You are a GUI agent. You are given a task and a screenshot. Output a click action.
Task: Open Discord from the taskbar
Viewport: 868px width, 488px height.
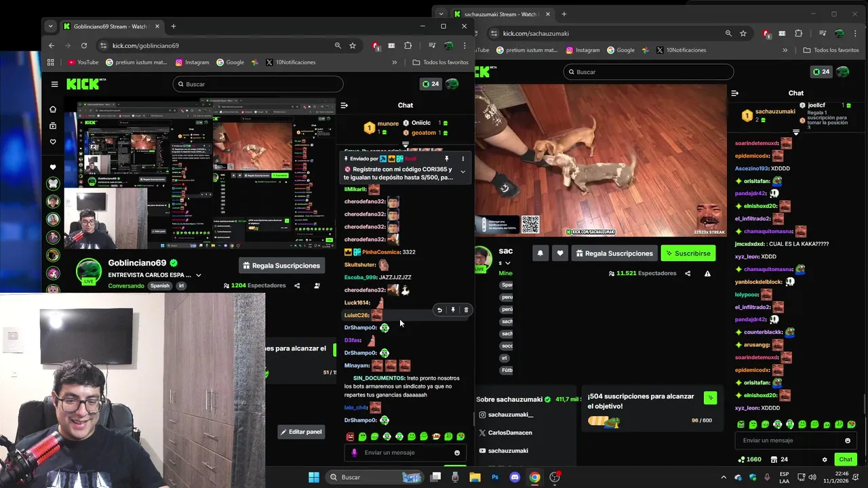click(x=515, y=477)
